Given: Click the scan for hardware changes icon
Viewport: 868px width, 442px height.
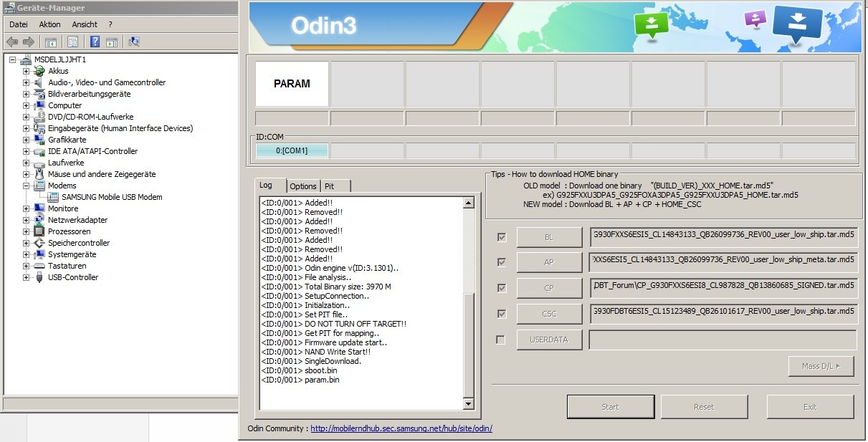Looking at the screenshot, I should [133, 42].
